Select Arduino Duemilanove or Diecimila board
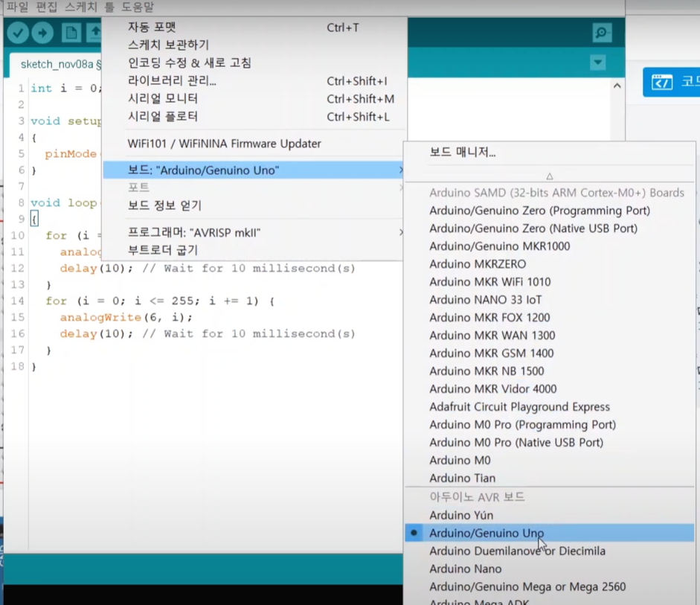This screenshot has width=700, height=605. (550, 551)
